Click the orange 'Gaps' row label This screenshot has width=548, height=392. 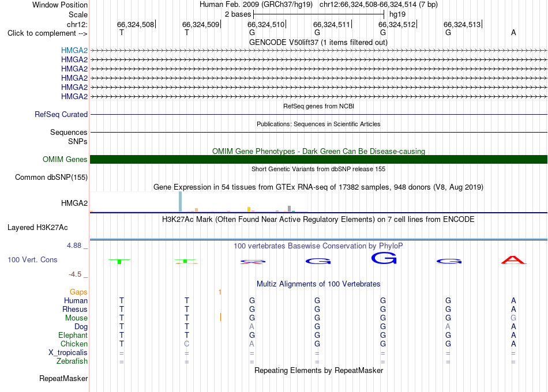(x=78, y=292)
